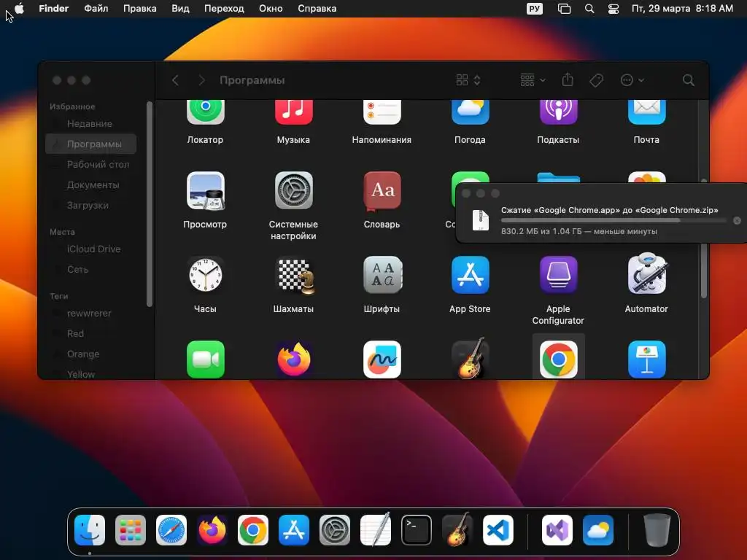Switch the РУ input source

point(535,9)
